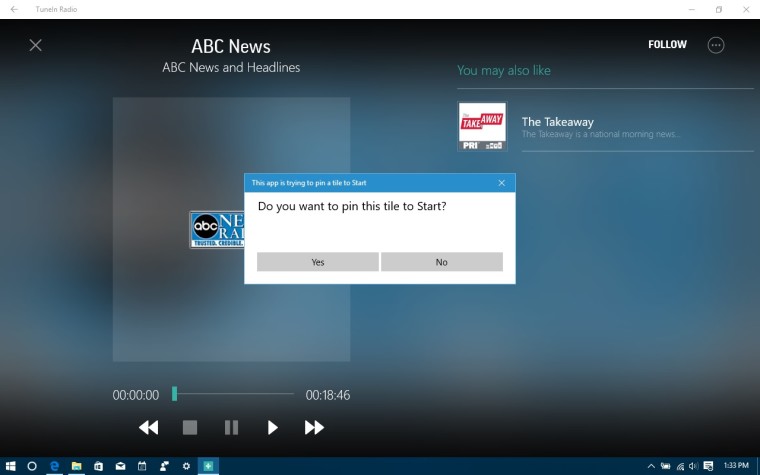Open Wi-Fi network tray icon

pos(681,466)
